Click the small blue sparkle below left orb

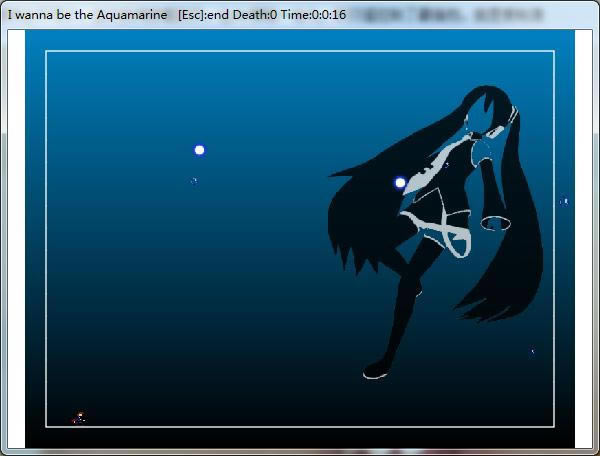pos(194,181)
